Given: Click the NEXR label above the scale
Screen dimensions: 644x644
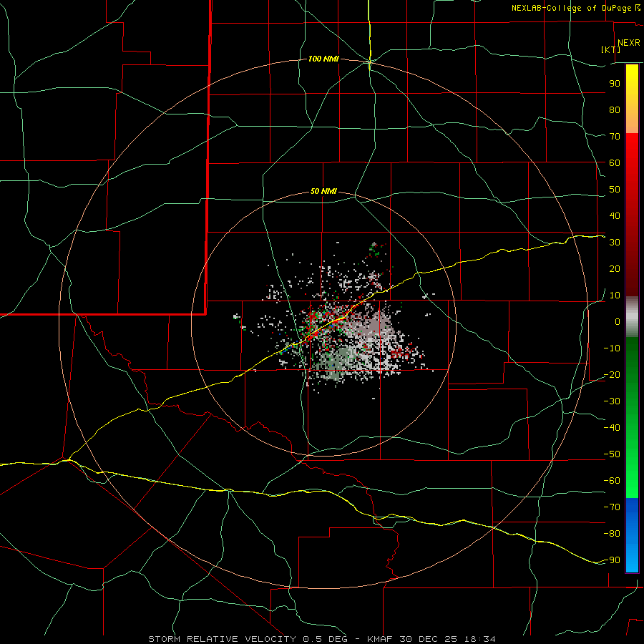Looking at the screenshot, I should pos(628,43).
